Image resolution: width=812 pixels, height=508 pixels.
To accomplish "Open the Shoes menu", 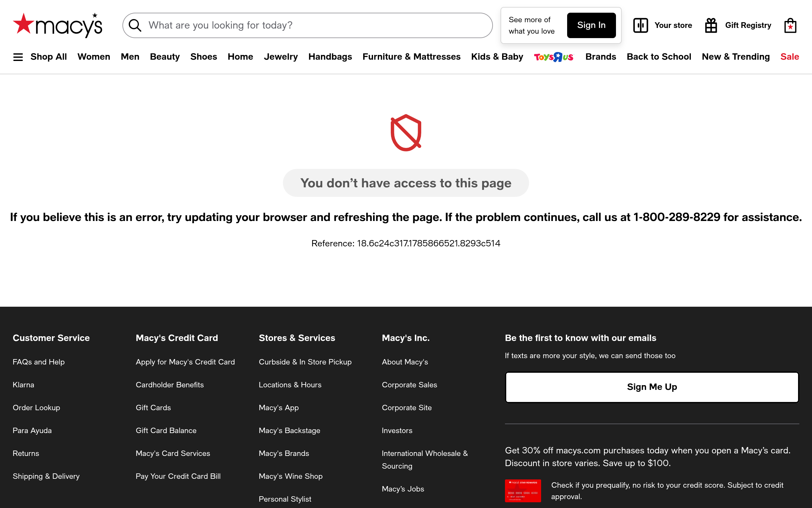I will click(204, 57).
